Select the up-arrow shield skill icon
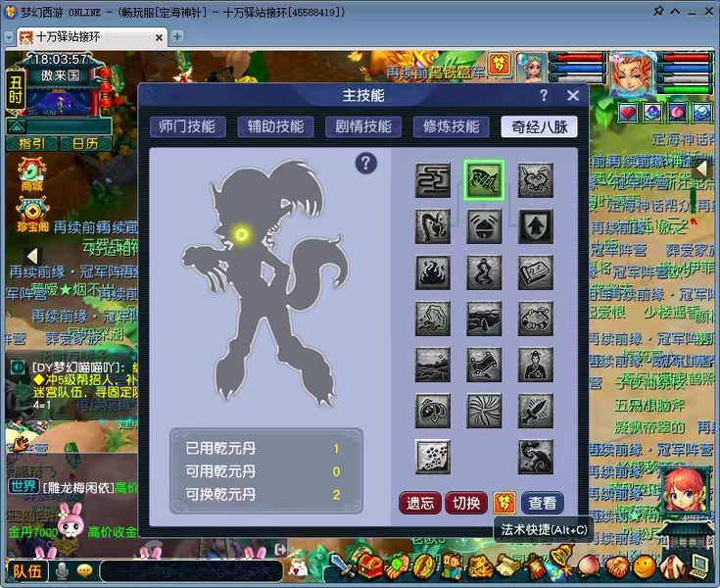The width and height of the screenshot is (720, 588). point(536,226)
